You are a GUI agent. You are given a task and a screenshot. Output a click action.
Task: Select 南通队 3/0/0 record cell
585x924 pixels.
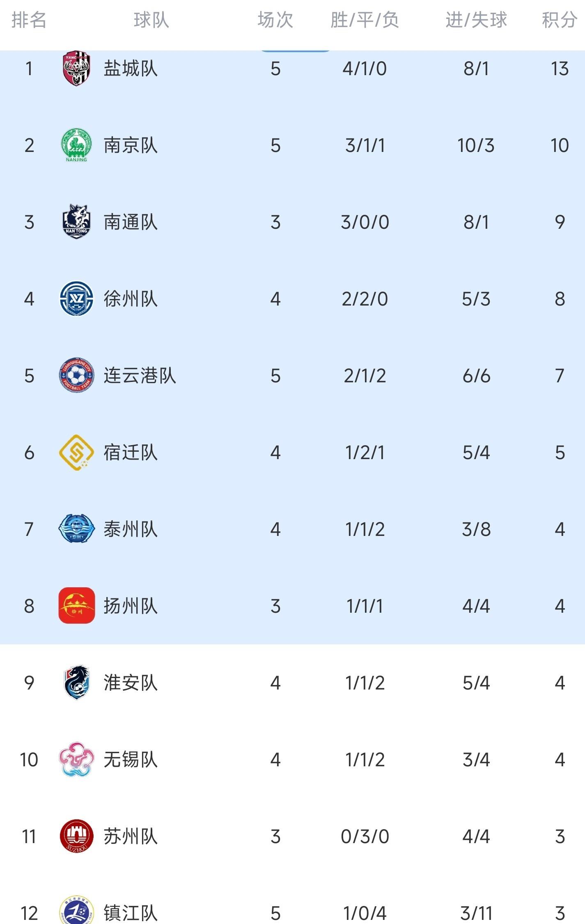coord(365,222)
